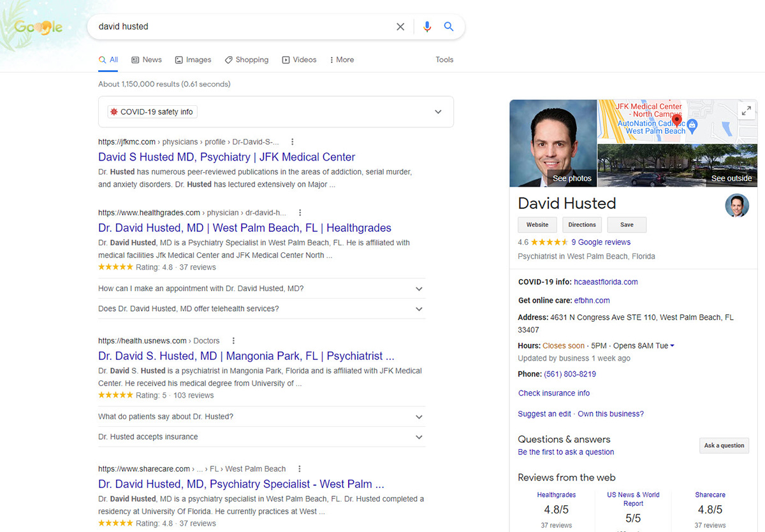Click the COVID-19 red virus icon
Viewport: 765px width, 532px height.
pyautogui.click(x=113, y=112)
